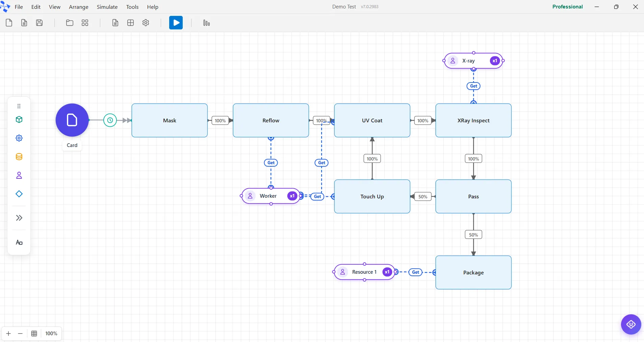644x342 pixels.
Task: Select the XRay Inspect activity box
Action: [x=473, y=120]
